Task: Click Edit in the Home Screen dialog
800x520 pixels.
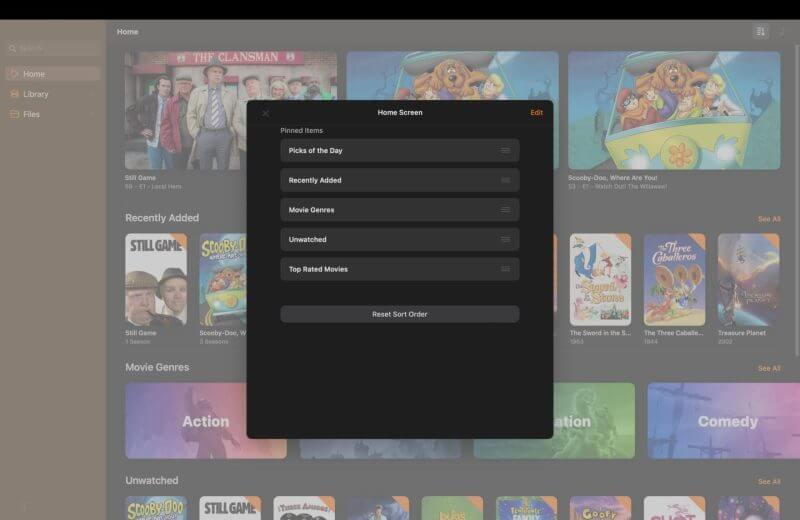Action: point(536,113)
